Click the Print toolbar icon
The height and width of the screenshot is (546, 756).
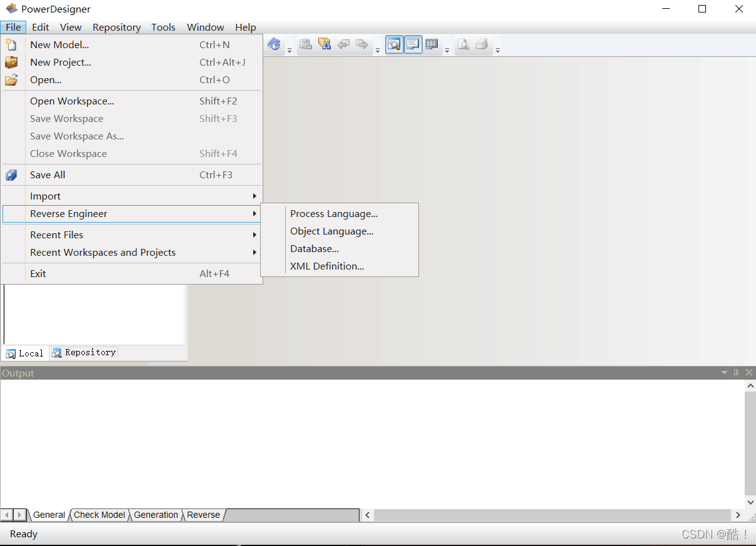tap(481, 44)
